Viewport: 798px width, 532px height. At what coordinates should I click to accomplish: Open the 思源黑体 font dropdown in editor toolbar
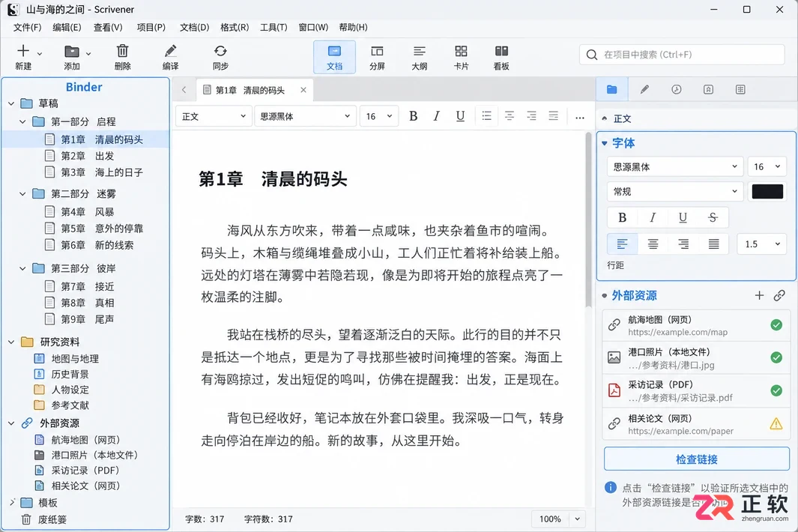click(305, 117)
